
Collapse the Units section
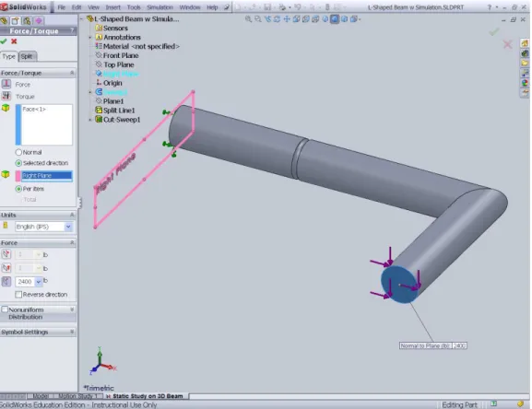72,215
